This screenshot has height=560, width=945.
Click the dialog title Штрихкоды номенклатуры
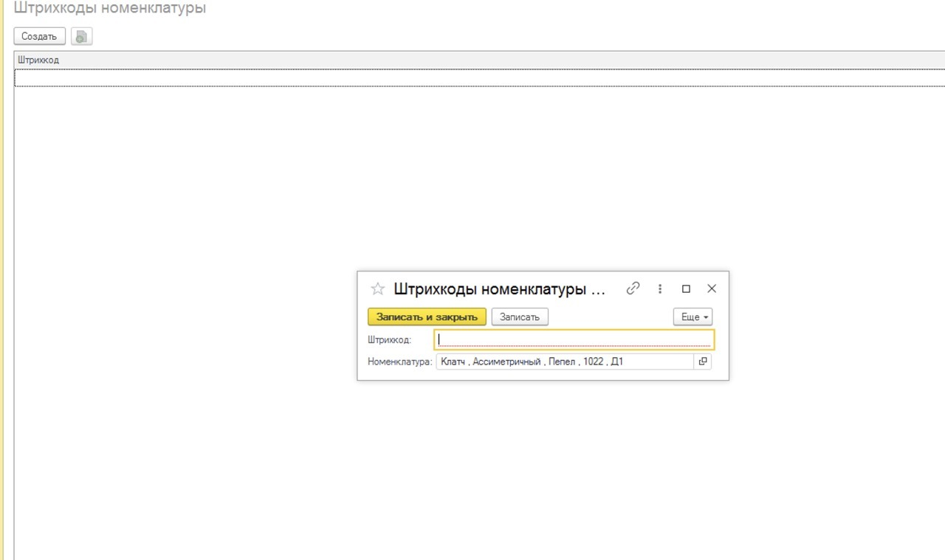pyautogui.click(x=500, y=289)
